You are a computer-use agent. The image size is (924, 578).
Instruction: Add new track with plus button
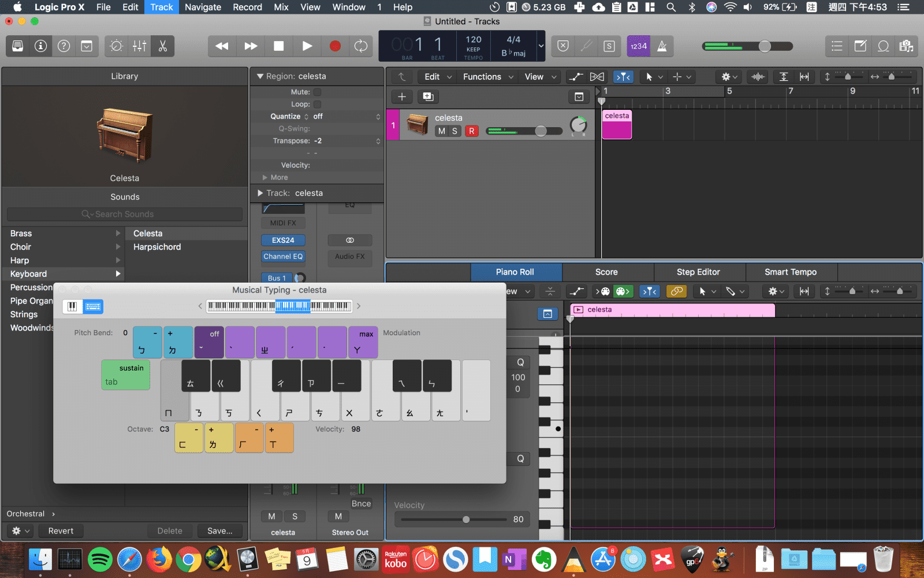point(402,97)
